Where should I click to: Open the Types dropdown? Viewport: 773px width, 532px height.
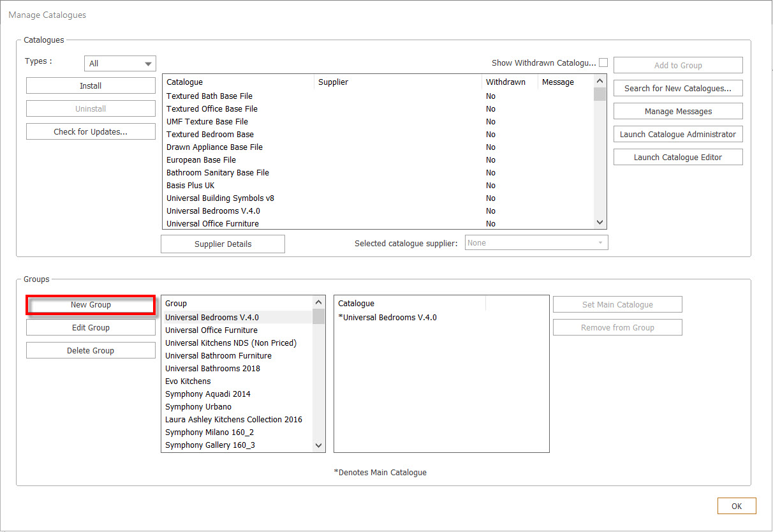pos(120,63)
